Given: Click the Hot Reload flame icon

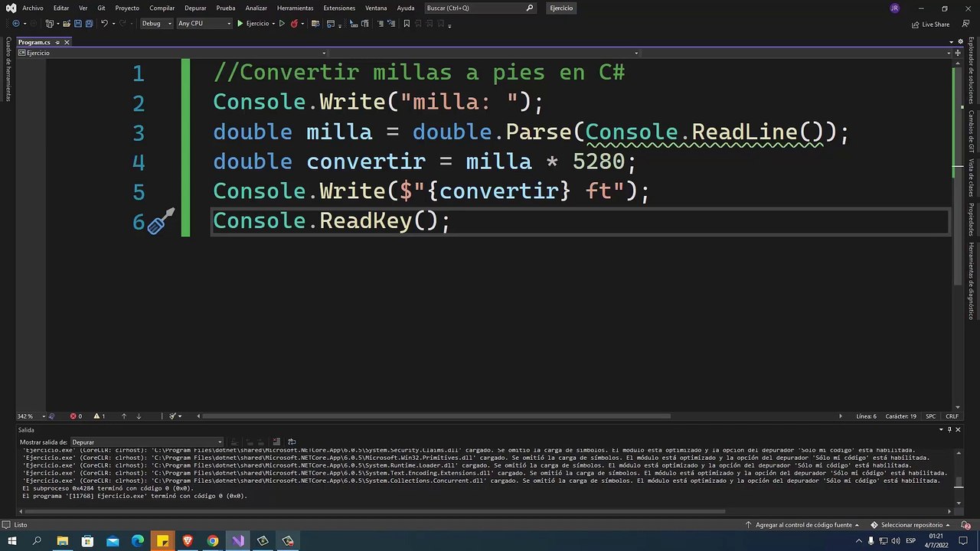Looking at the screenshot, I should tap(294, 23).
